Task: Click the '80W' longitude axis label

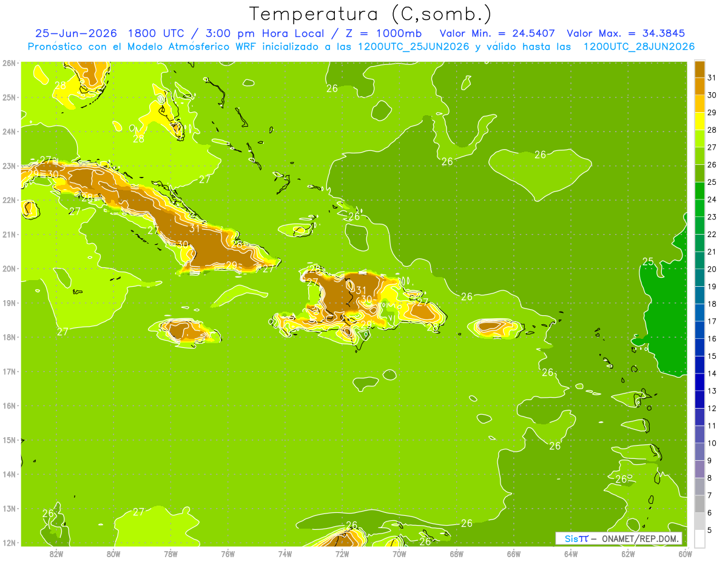Action: pyautogui.click(x=113, y=554)
